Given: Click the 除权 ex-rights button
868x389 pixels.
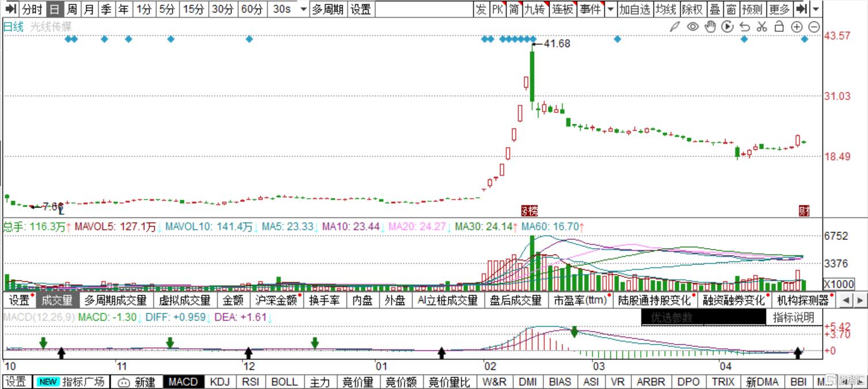Looking at the screenshot, I should tap(692, 9).
